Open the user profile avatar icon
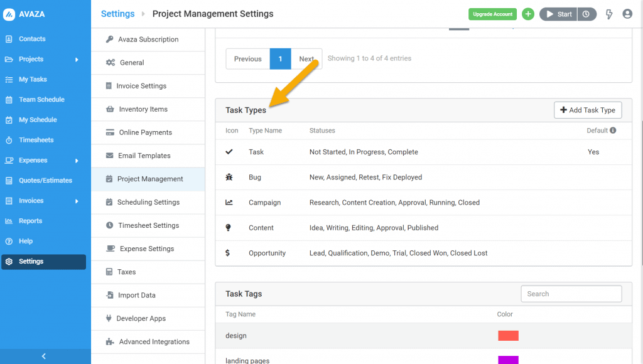This screenshot has height=364, width=643. [x=627, y=14]
